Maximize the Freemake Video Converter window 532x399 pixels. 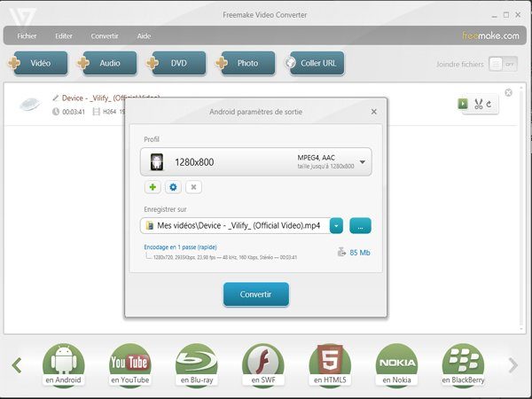pyautogui.click(x=506, y=15)
